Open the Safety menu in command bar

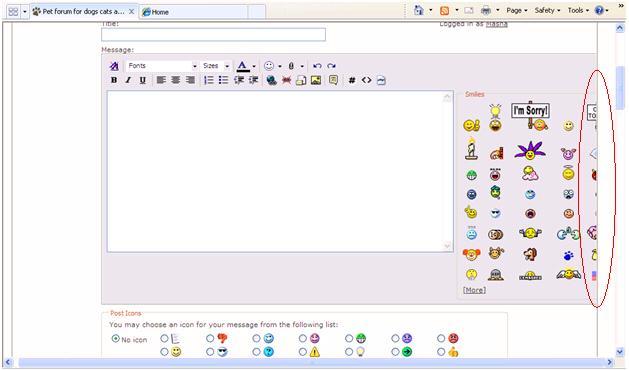click(x=547, y=10)
